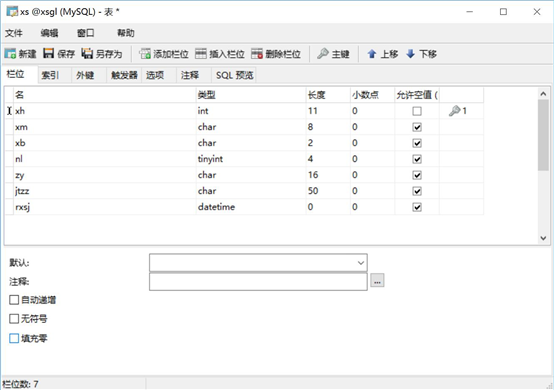554x390 pixels.
Task: Open the 文件 menu
Action: pyautogui.click(x=14, y=33)
